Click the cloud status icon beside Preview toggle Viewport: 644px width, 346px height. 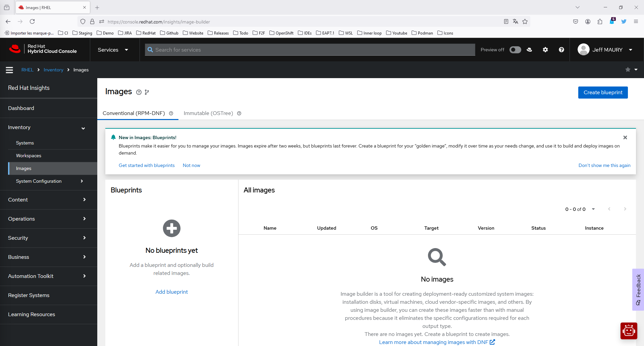point(529,49)
